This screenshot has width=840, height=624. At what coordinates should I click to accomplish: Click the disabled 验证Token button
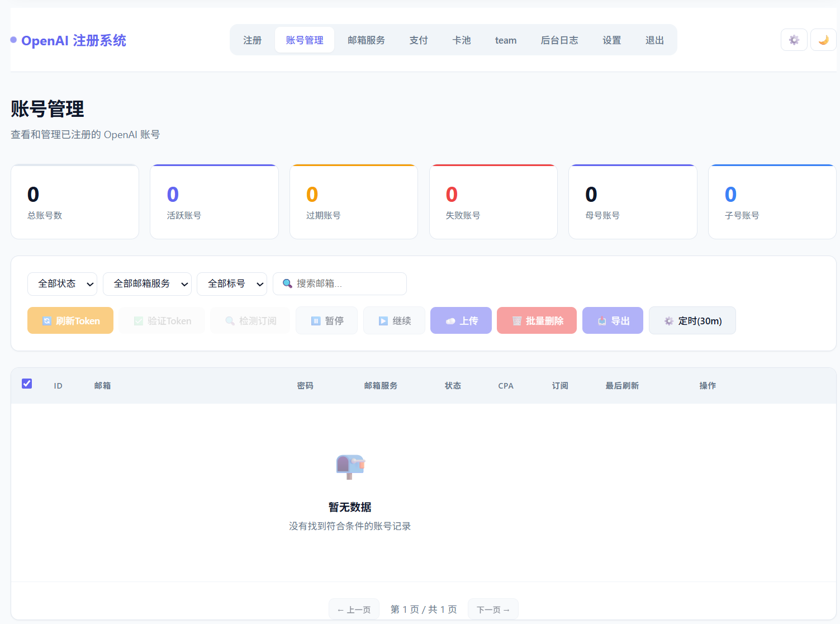tap(162, 320)
